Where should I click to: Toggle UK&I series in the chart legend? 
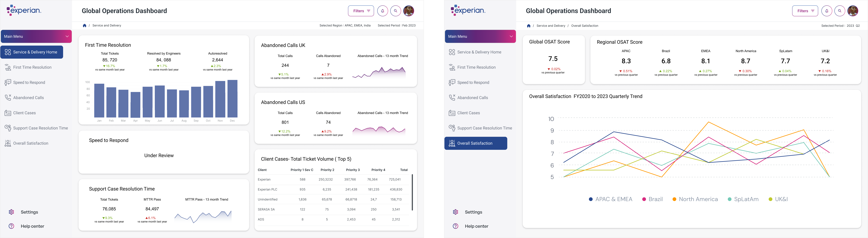(x=778, y=199)
